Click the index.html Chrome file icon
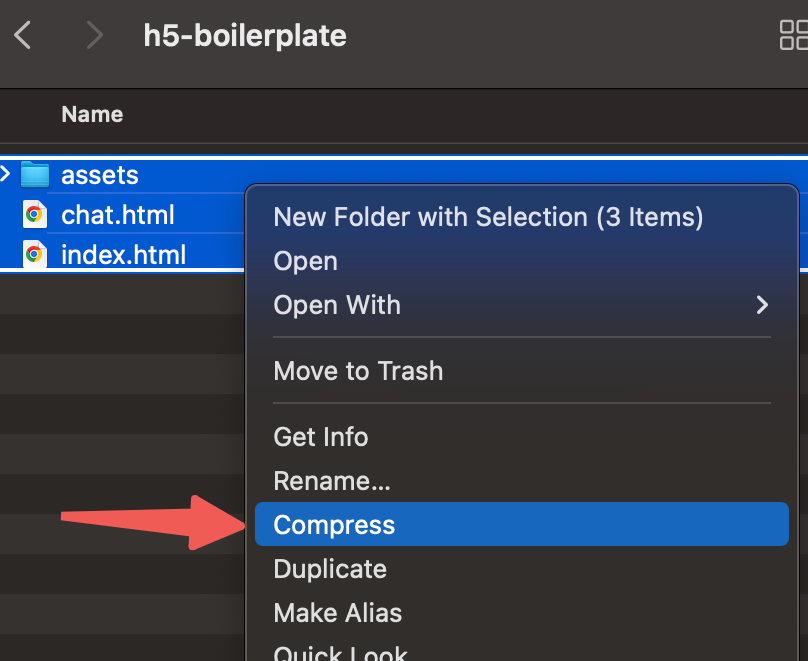 coord(34,255)
